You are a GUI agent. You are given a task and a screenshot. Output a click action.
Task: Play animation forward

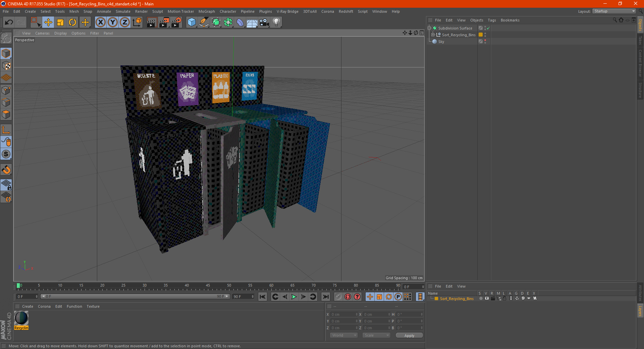coord(294,297)
